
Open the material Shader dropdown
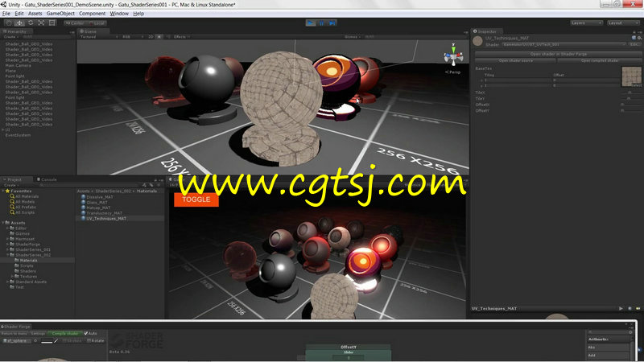click(x=565, y=44)
